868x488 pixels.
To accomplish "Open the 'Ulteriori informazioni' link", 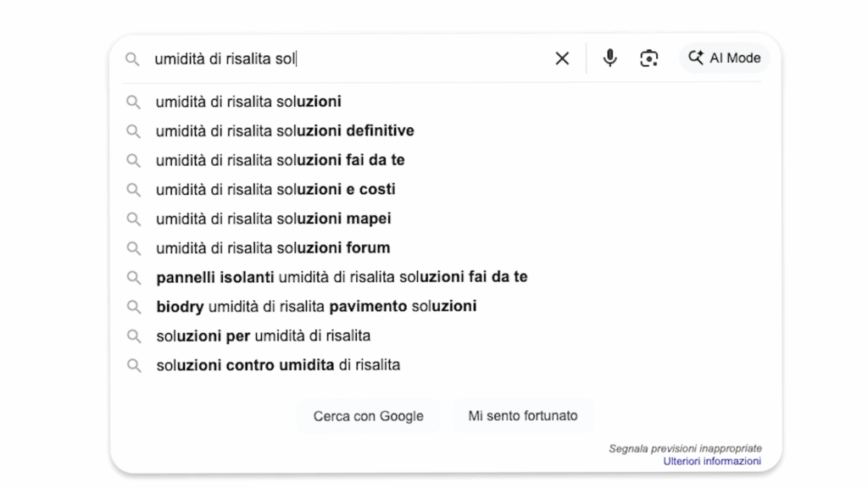I will click(712, 460).
